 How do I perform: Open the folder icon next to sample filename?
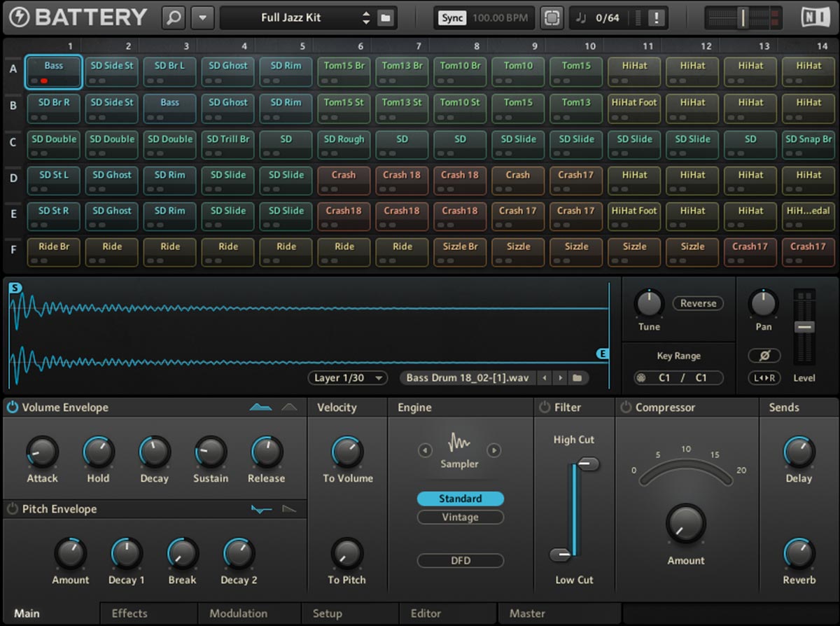(x=577, y=378)
